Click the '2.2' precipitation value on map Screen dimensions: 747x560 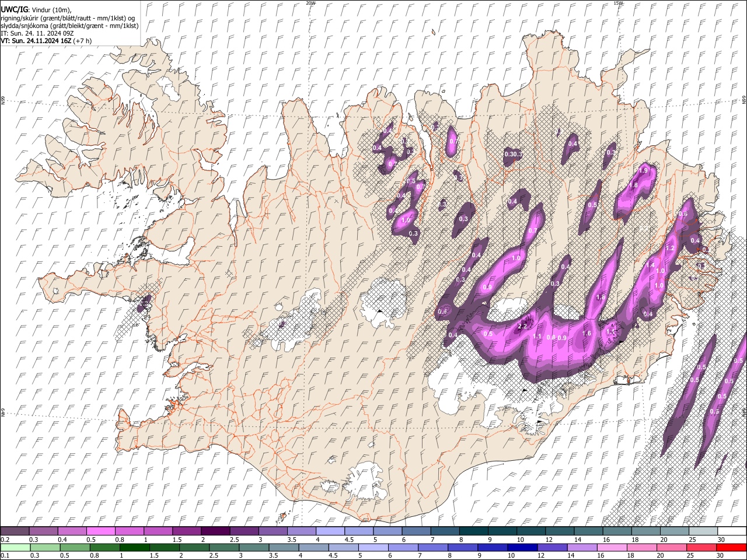coord(522,326)
